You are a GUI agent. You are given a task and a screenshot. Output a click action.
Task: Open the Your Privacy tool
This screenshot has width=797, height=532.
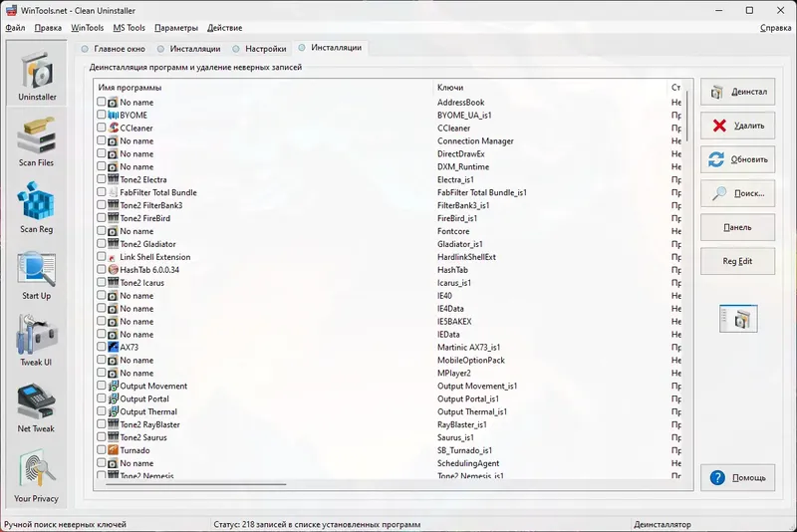37,475
